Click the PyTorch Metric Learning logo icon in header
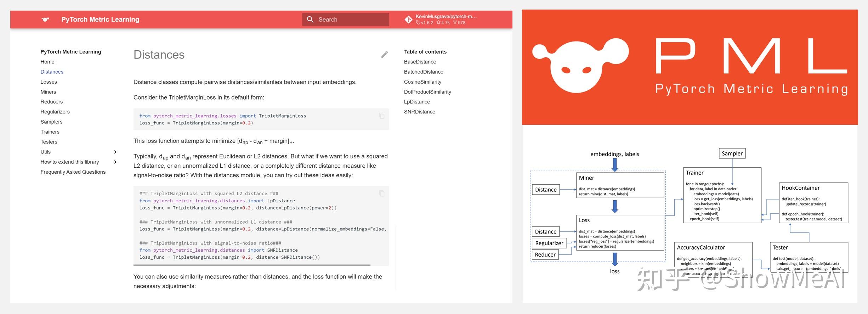Screen dimensions: 868x314 click(45, 19)
